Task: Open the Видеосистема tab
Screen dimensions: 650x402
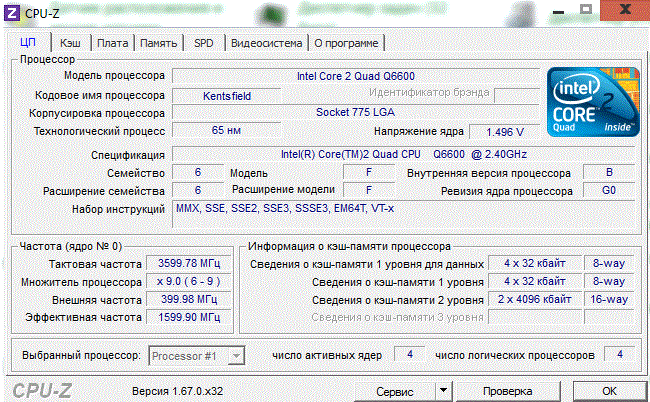Action: (x=267, y=43)
